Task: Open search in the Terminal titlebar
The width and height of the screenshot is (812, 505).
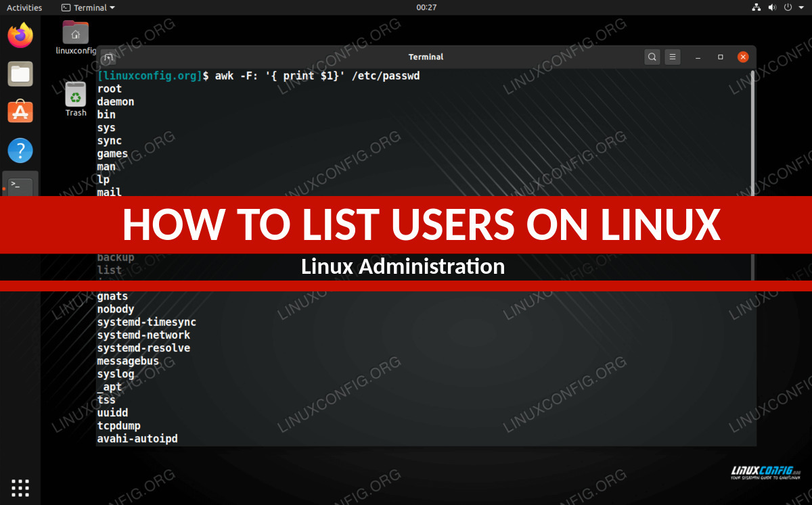Action: coord(652,57)
